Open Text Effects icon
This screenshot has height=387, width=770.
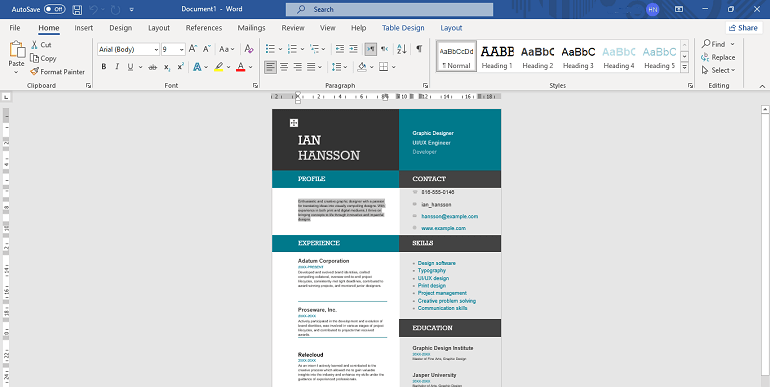197,67
